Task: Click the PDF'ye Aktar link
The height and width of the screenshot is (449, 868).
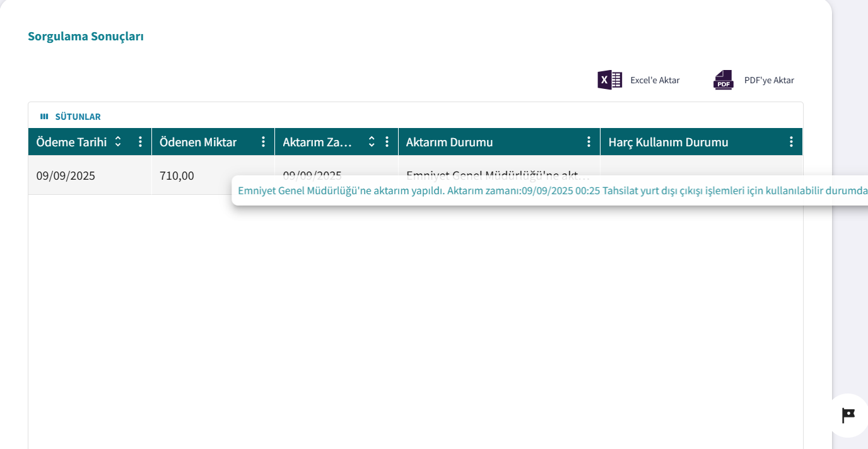Action: coord(769,80)
